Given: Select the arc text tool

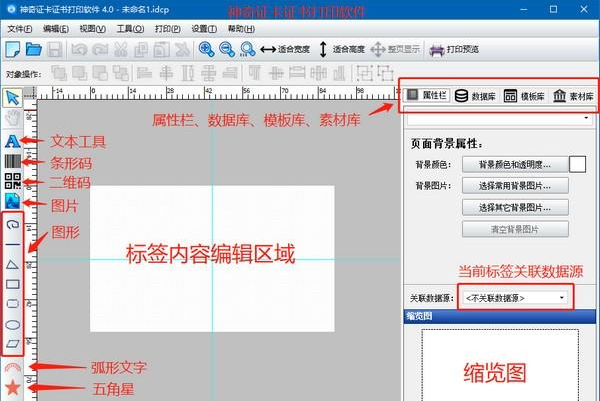Looking at the screenshot, I should coord(13,368).
